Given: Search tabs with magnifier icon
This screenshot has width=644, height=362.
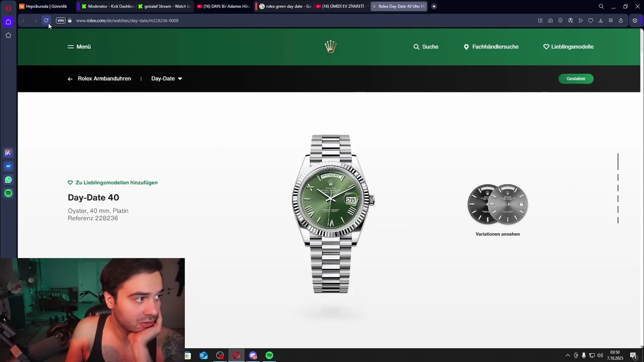Looking at the screenshot, I should pyautogui.click(x=601, y=7).
